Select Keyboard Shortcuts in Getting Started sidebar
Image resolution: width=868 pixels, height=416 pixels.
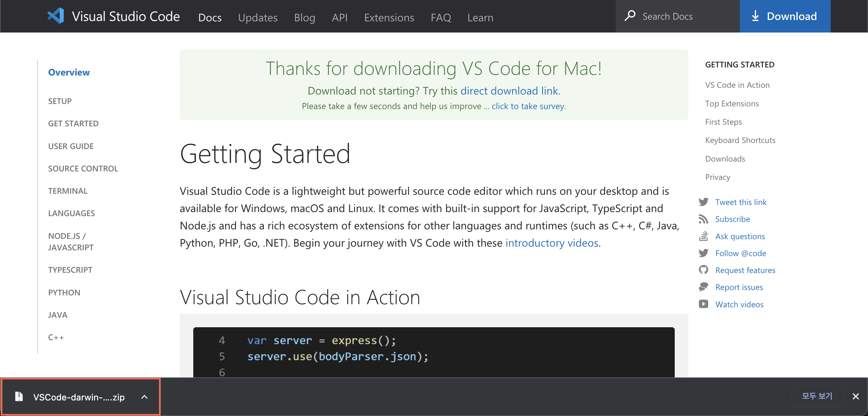pyautogui.click(x=740, y=140)
